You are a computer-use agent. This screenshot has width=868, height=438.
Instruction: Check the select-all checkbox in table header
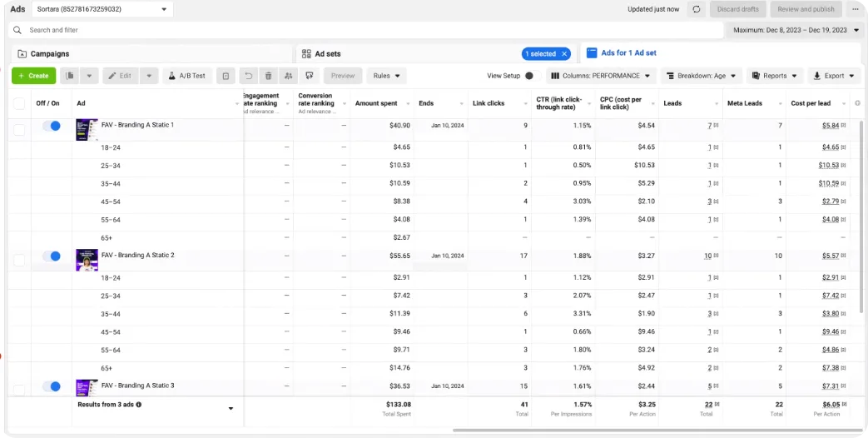point(19,103)
